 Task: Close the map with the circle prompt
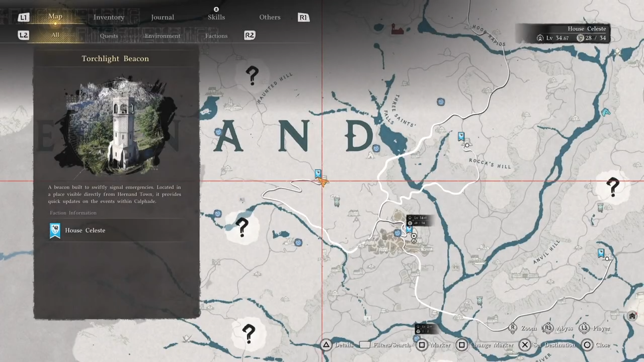596,345
